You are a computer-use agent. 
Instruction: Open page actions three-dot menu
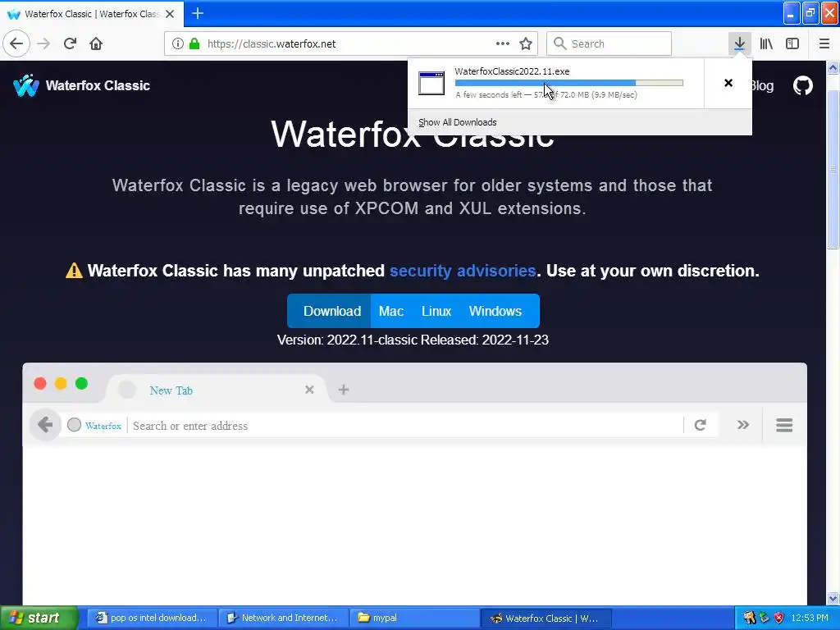pyautogui.click(x=503, y=43)
